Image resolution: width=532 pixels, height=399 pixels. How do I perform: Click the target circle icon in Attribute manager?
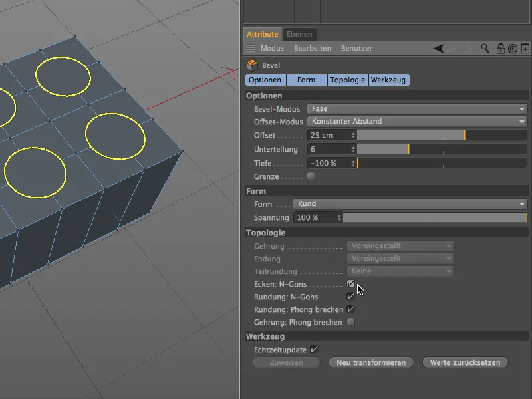[x=513, y=49]
